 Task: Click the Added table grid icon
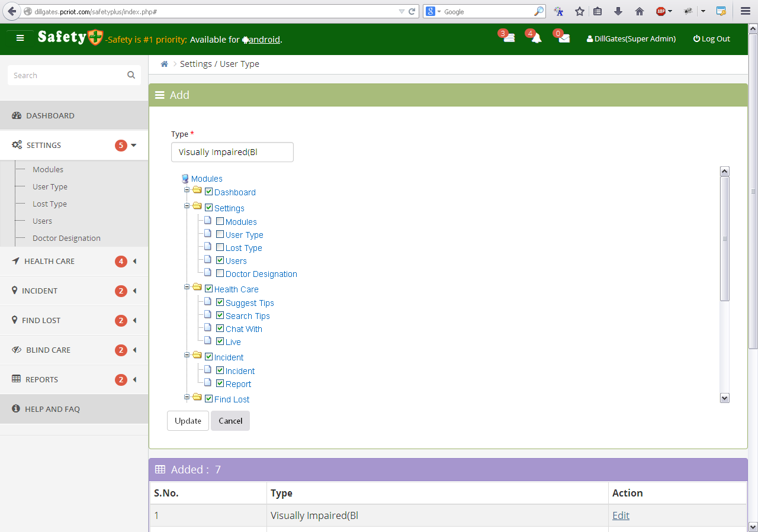pyautogui.click(x=160, y=469)
